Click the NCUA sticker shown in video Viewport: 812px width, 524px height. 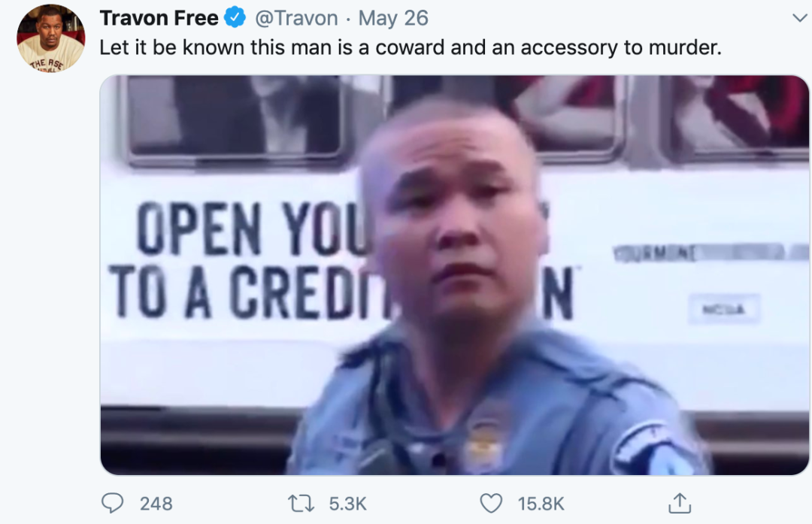[x=724, y=309]
